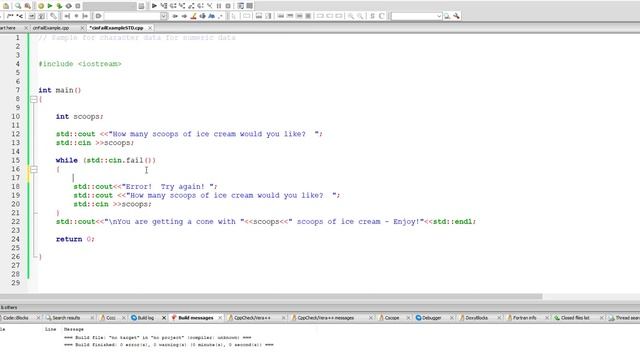This screenshot has width=640, height=360.
Task: Click the S toolbar icon
Action: point(372,16)
